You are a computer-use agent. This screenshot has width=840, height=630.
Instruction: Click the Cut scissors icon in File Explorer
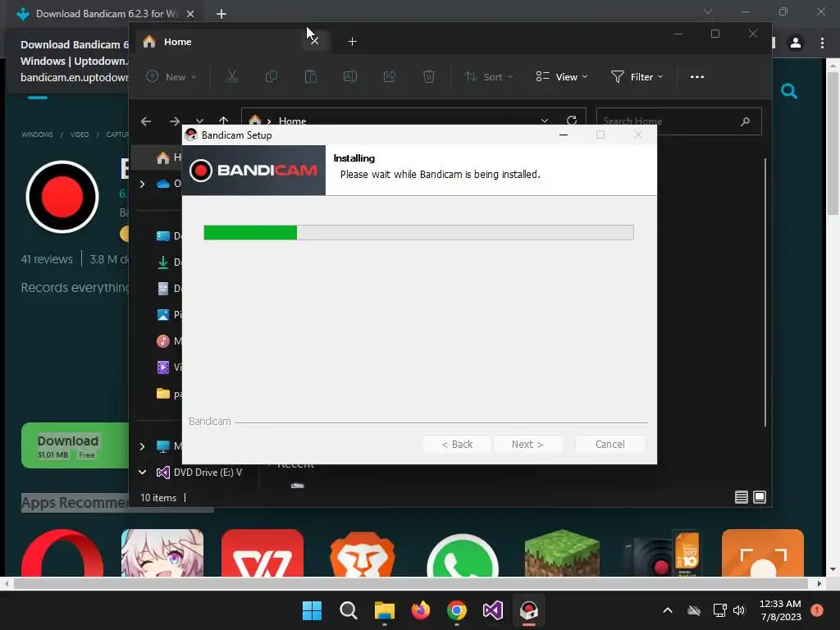[x=232, y=76]
